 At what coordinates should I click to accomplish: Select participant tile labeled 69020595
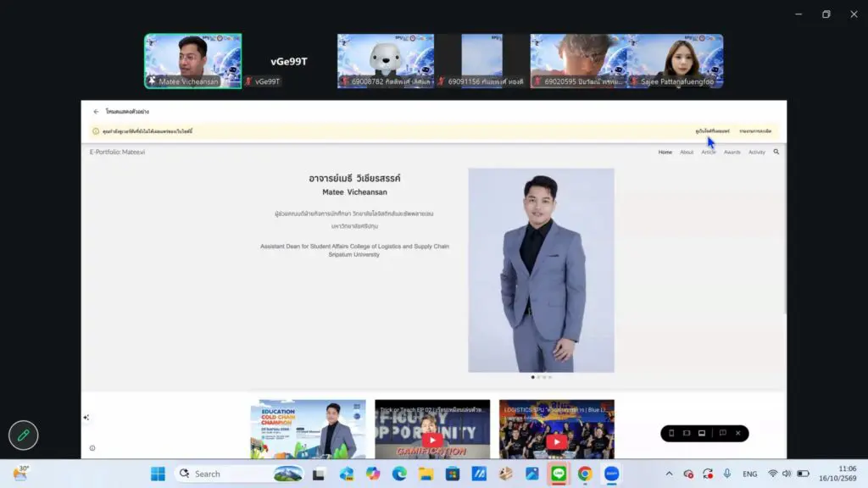(x=578, y=61)
